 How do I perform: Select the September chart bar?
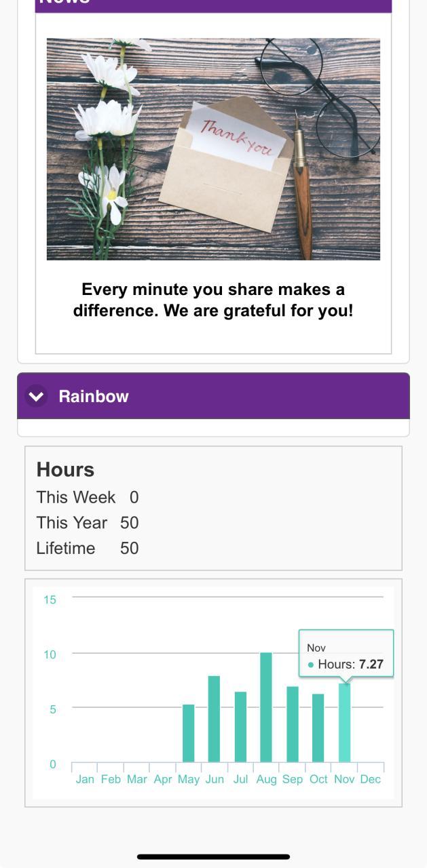[x=293, y=724]
